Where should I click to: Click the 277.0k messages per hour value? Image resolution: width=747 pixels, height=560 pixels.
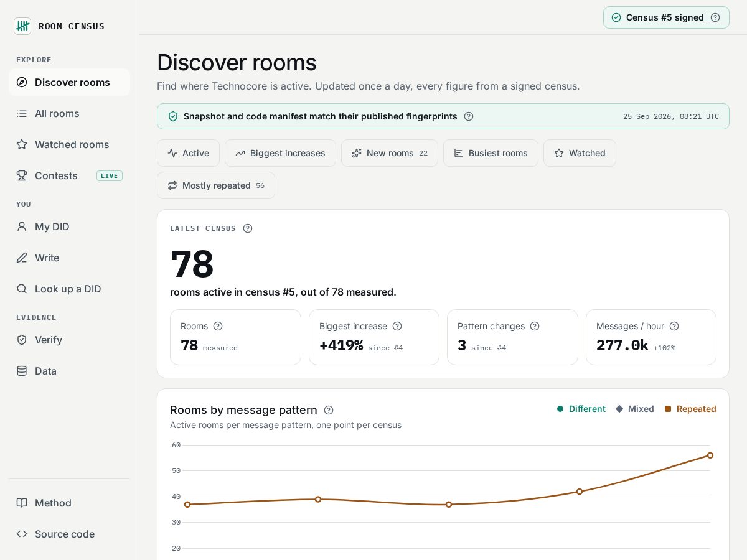(x=622, y=345)
